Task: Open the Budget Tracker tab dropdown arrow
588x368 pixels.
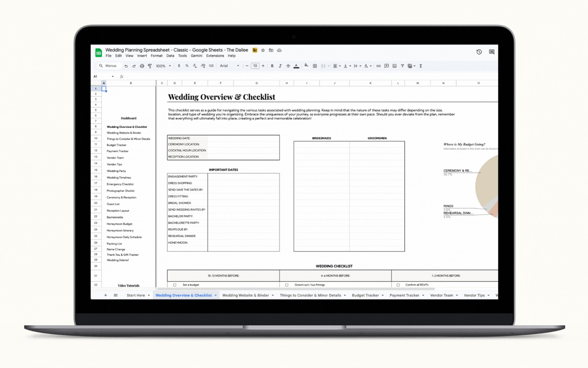Action: [x=383, y=296]
